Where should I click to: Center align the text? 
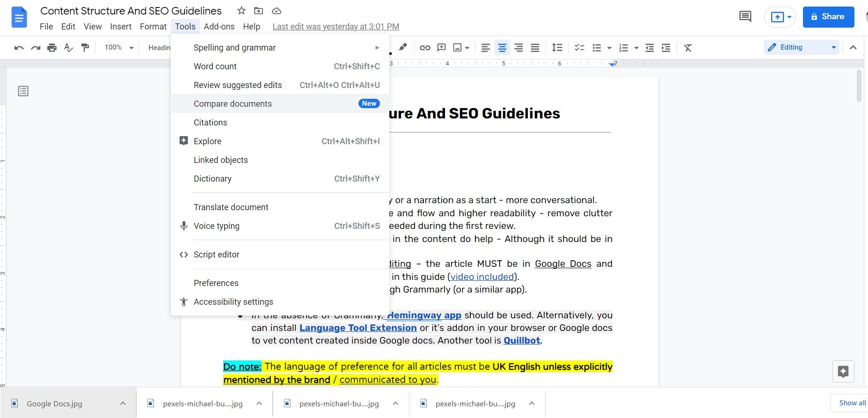[x=502, y=48]
